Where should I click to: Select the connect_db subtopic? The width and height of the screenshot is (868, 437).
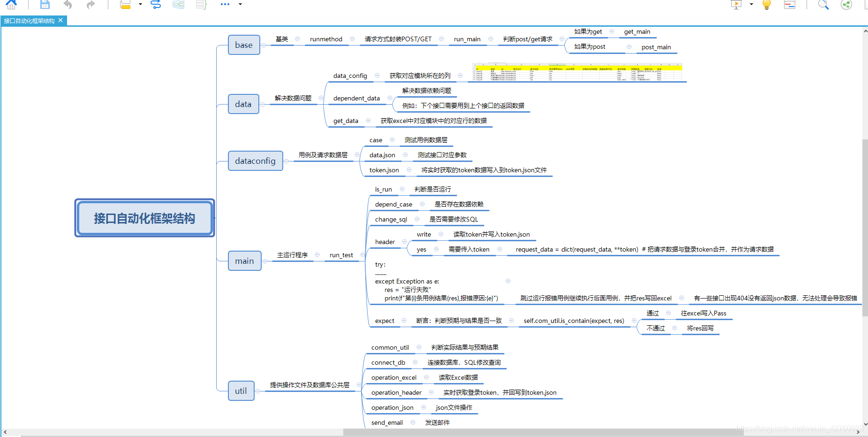pyautogui.click(x=388, y=363)
